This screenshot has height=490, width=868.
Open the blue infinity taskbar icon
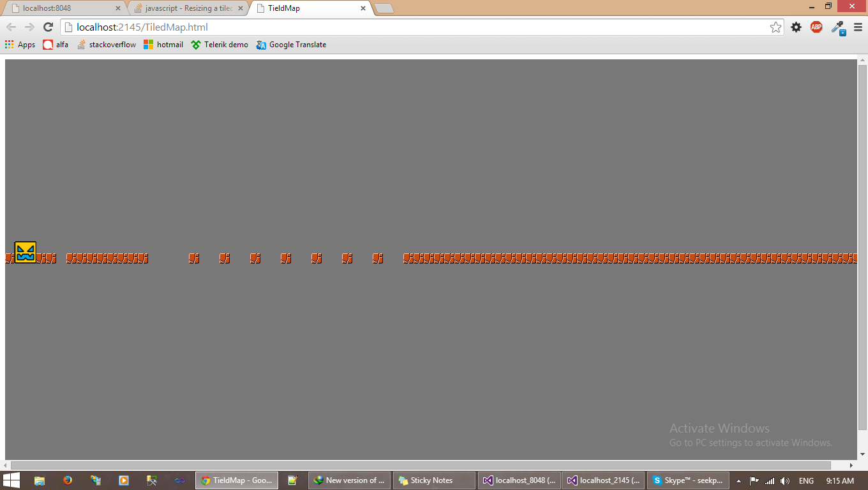pos(180,480)
